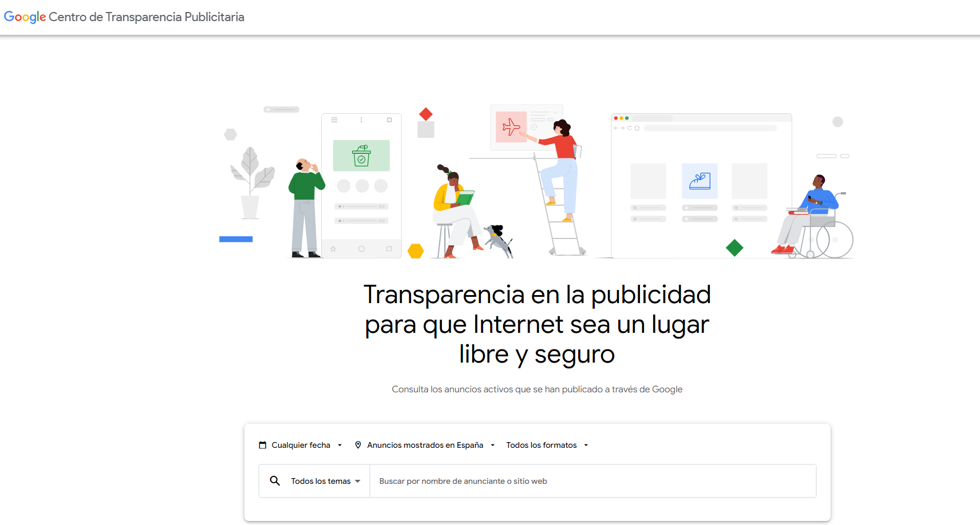Click the arrow beside Anuncios mostrados en España

pyautogui.click(x=492, y=445)
